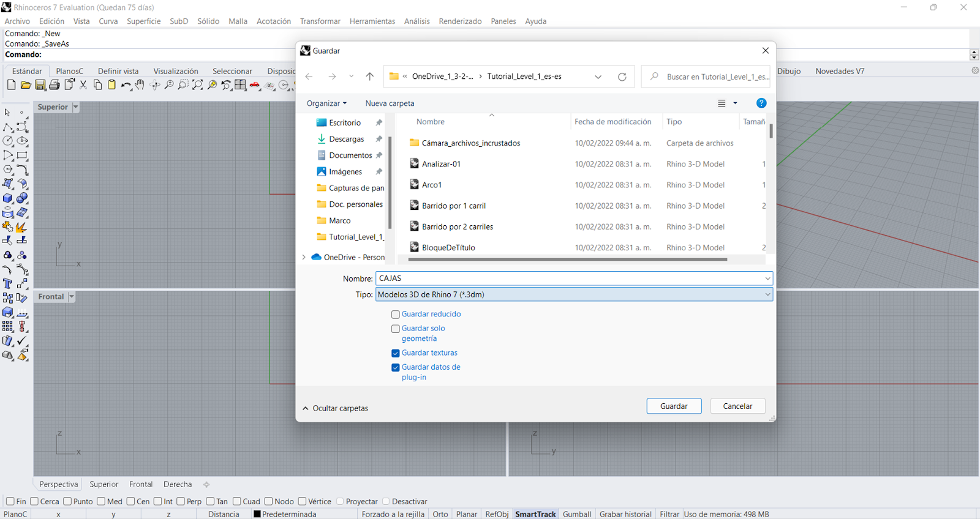Uncheck the Guardar texturas checkbox

pos(396,353)
